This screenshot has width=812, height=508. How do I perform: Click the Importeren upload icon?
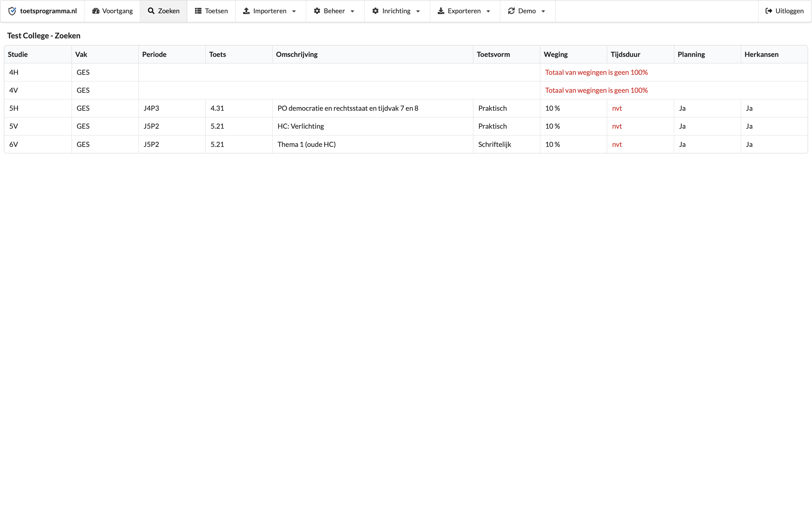pyautogui.click(x=246, y=11)
